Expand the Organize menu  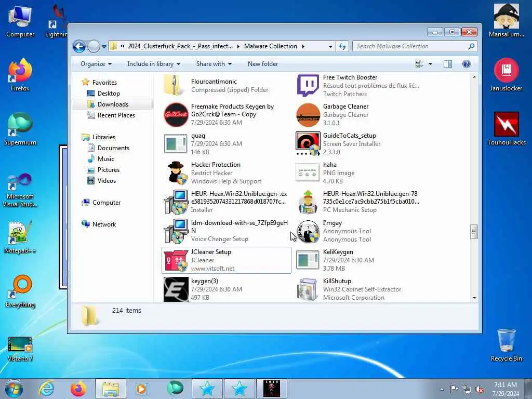coord(96,64)
